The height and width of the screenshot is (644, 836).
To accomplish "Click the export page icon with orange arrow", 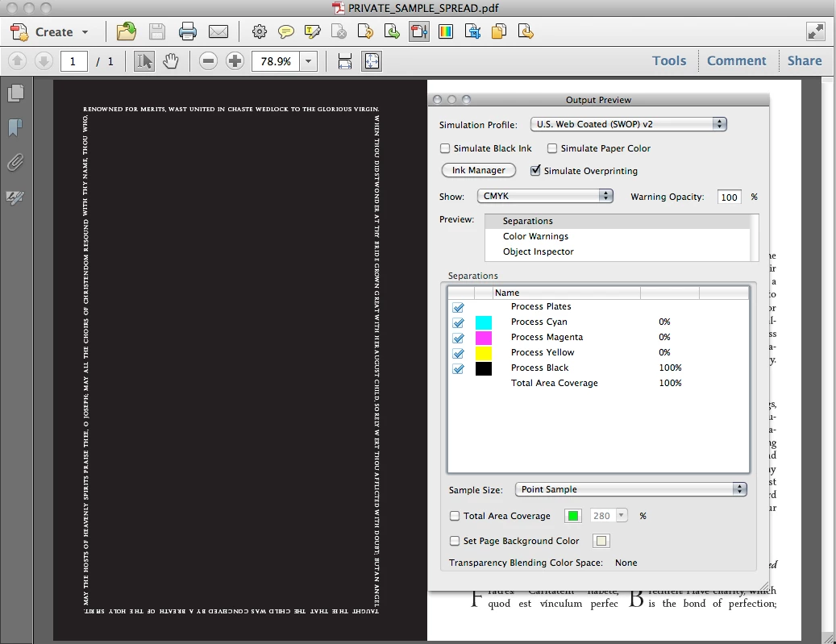I will 526,32.
